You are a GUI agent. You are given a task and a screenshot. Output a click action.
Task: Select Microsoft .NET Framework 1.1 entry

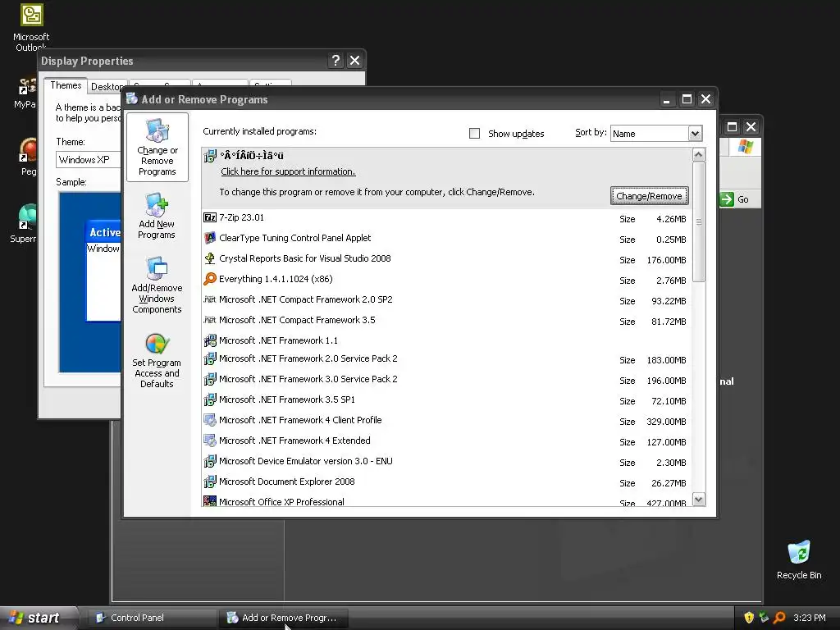pos(279,340)
